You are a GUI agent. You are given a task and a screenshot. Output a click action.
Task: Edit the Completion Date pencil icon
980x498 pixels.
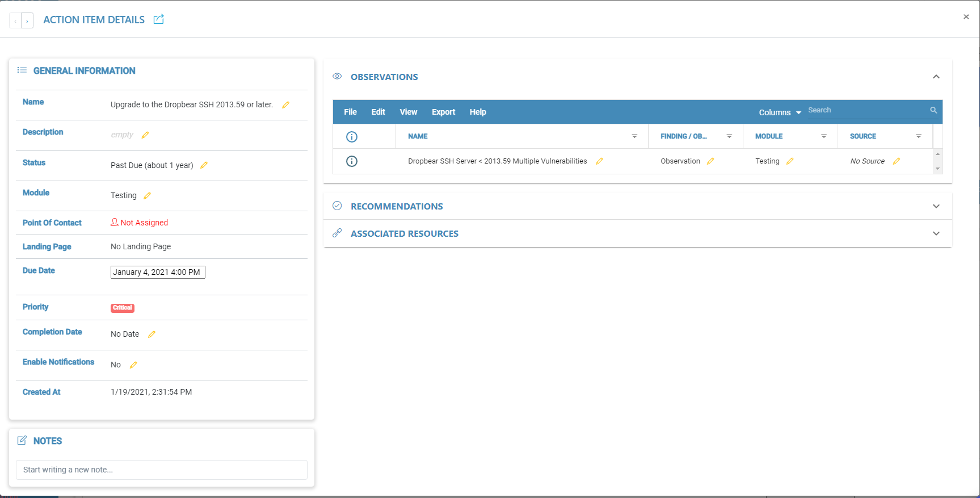(x=152, y=334)
